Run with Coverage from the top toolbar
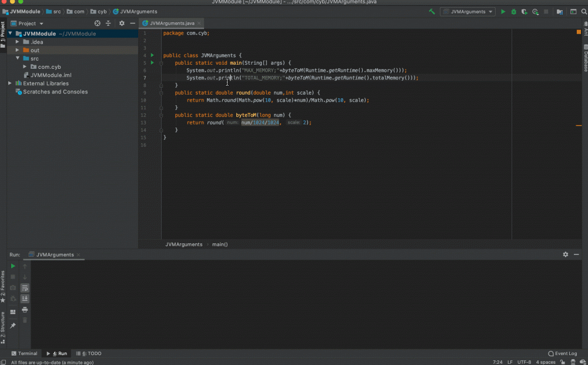Screen dimensions: 588x365 (524, 12)
